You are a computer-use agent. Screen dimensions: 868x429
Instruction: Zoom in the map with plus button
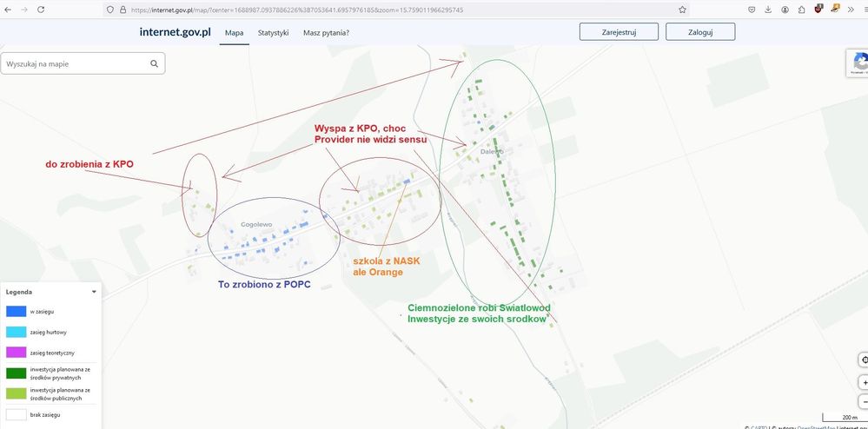[864, 382]
